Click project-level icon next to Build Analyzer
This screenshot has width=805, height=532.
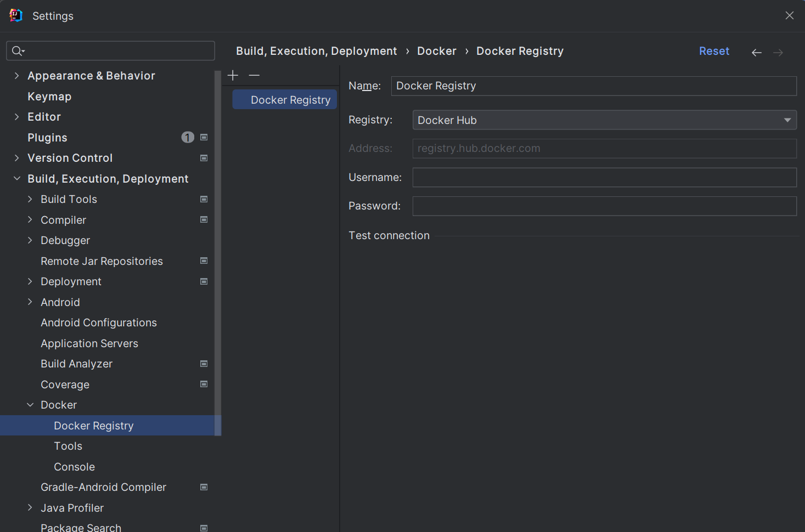pyautogui.click(x=204, y=364)
